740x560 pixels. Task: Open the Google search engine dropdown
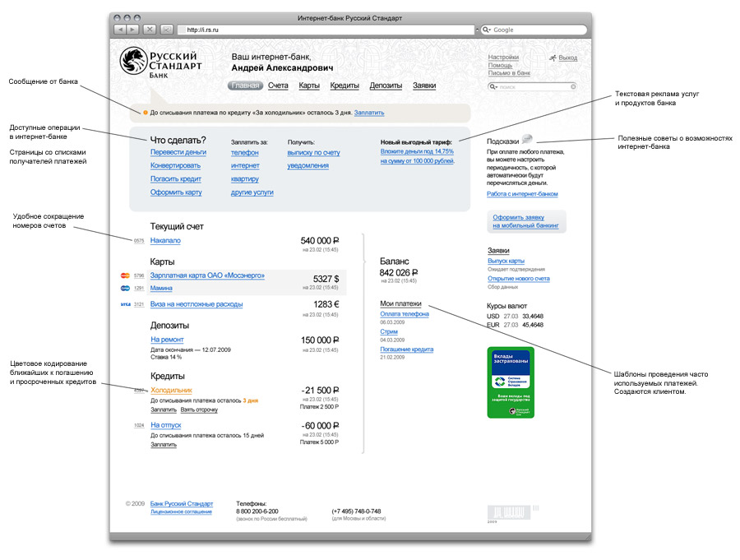click(x=486, y=30)
